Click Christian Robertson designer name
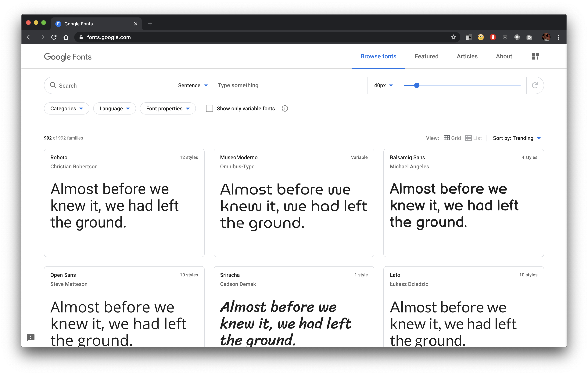Viewport: 588px width, 375px height. (74, 167)
